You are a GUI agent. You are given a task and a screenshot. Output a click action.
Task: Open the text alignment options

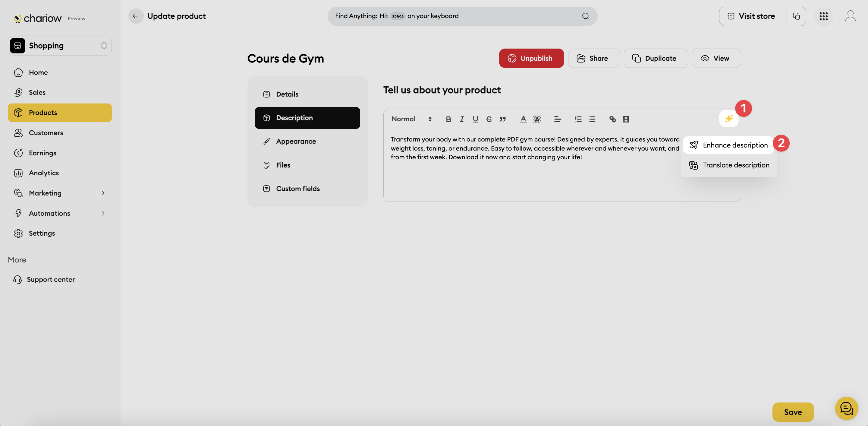[557, 119]
